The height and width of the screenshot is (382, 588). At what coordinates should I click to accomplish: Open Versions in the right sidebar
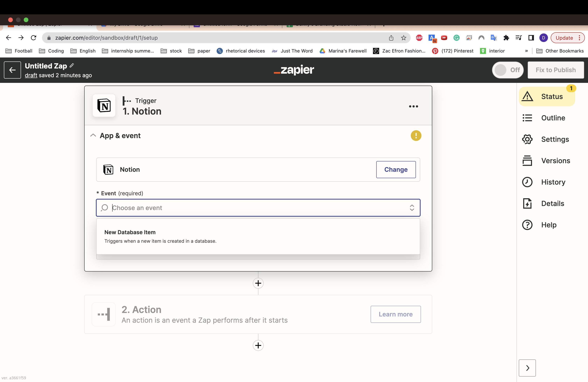[x=546, y=161]
